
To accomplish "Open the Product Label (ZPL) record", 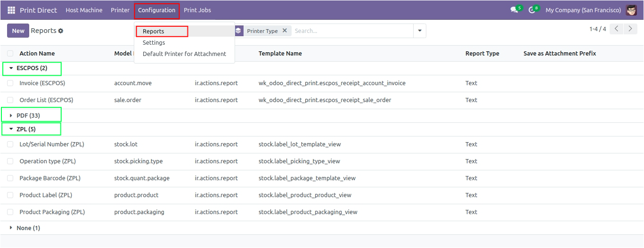I will point(46,195).
